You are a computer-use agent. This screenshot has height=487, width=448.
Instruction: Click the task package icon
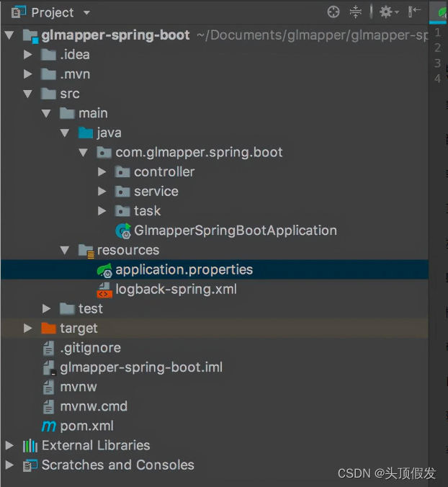[122, 211]
